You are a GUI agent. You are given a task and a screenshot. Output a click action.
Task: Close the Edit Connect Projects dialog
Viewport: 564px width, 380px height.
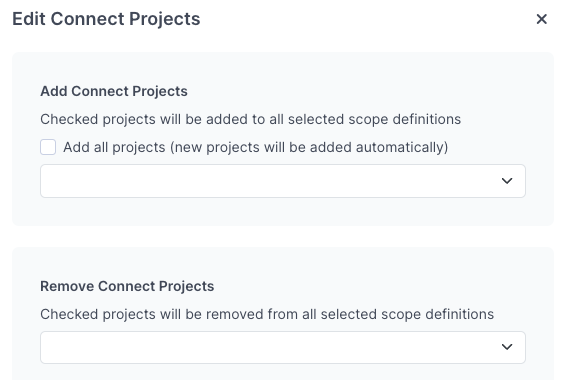(x=541, y=19)
